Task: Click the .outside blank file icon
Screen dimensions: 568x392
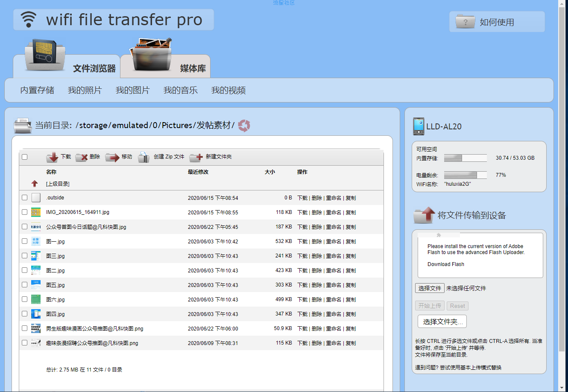Action: point(36,197)
